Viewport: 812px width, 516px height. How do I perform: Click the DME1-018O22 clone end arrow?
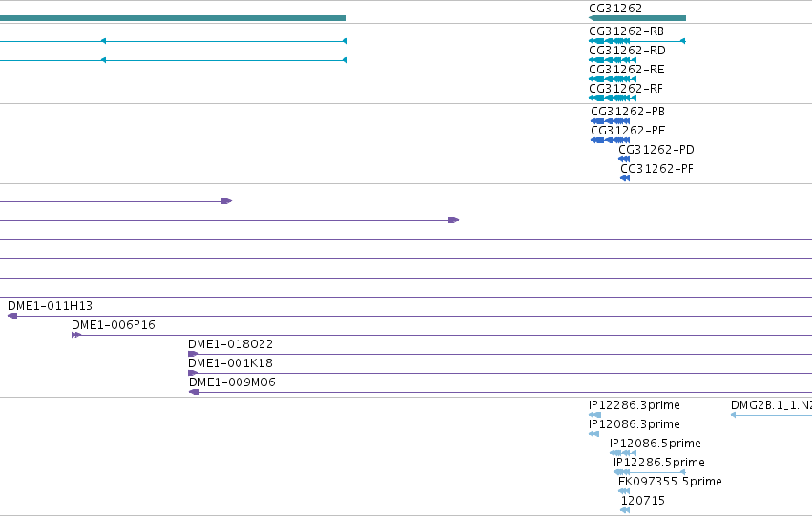pos(193,354)
